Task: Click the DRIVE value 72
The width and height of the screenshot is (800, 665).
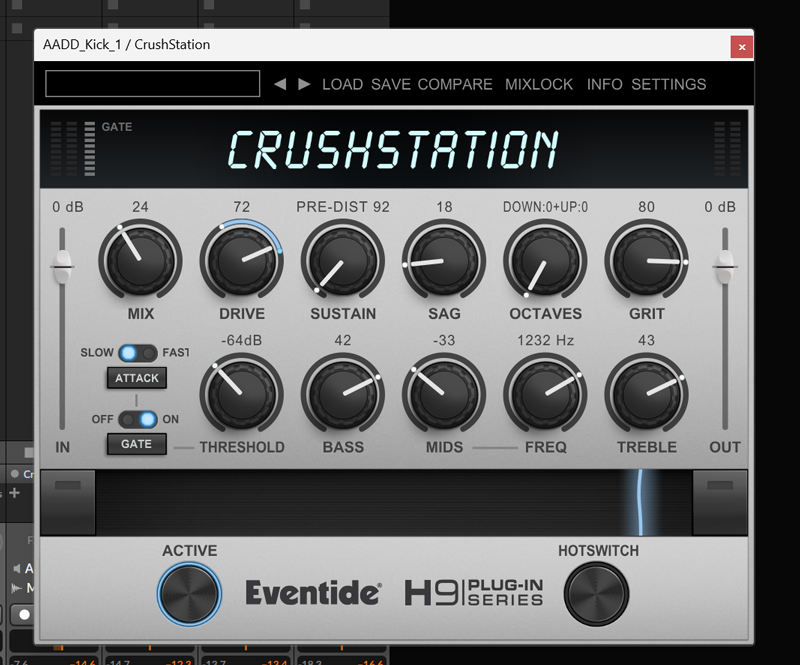Action: [241, 207]
